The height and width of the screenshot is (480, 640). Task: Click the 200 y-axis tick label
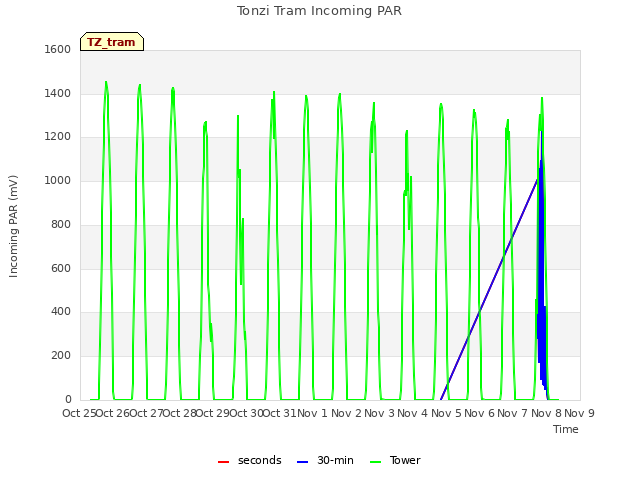coord(61,356)
